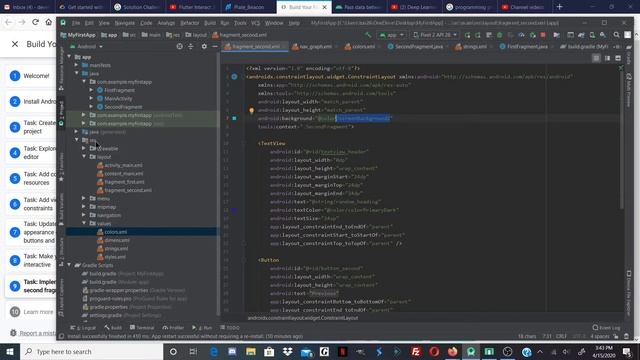640x360 pixels.
Task: Open the TODO tool window
Action: (x=230, y=328)
